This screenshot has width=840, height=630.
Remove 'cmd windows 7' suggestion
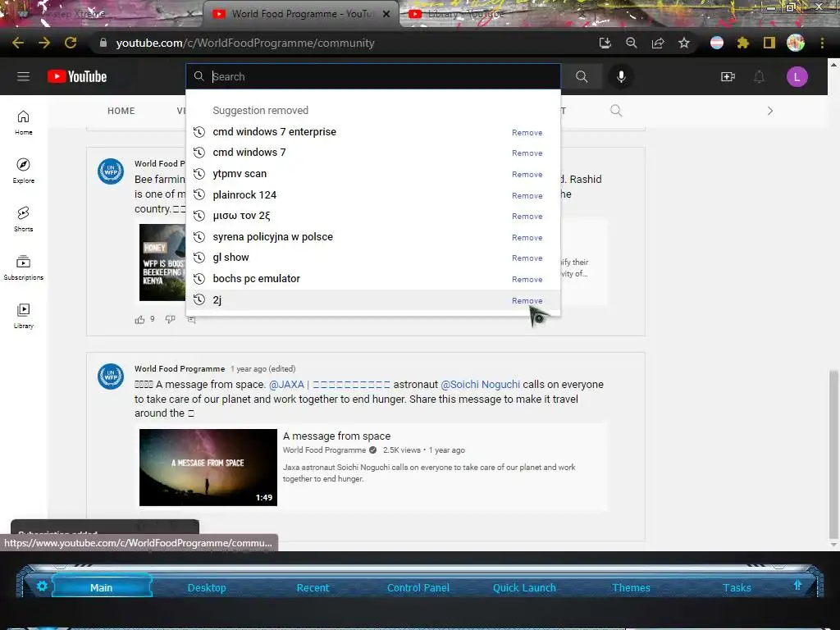527,153
